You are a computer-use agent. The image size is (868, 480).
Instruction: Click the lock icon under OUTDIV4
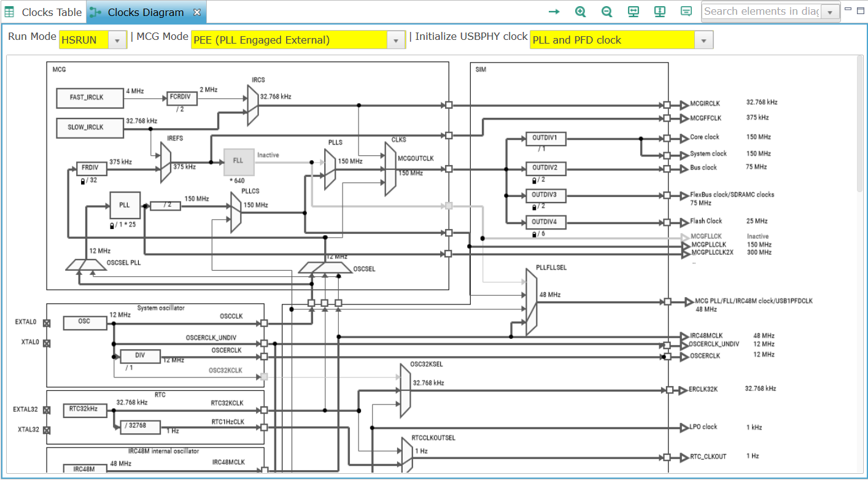(535, 234)
